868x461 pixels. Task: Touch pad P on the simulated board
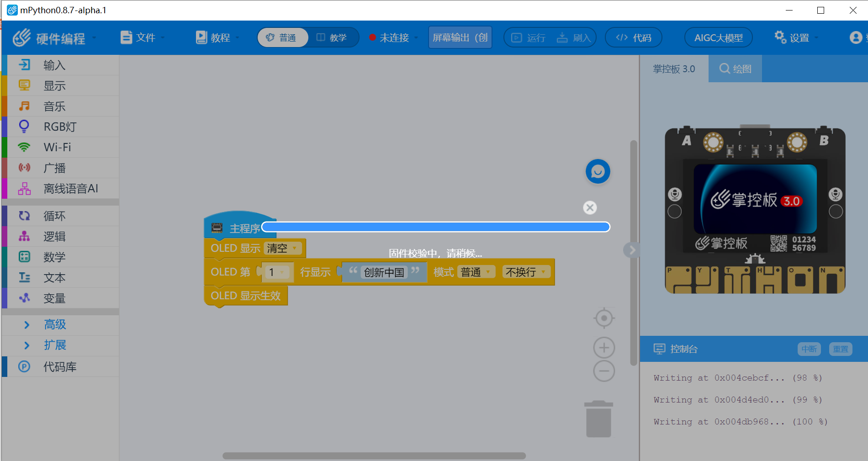(678, 280)
